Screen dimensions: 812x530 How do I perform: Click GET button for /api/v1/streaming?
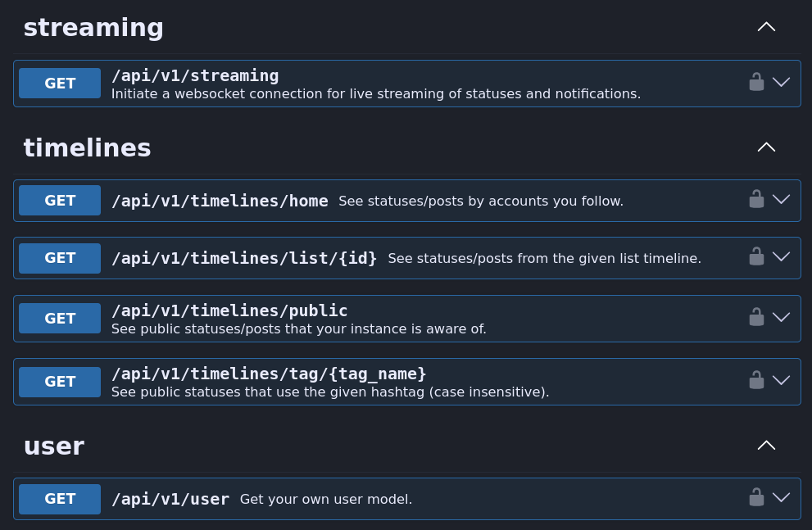tap(60, 83)
